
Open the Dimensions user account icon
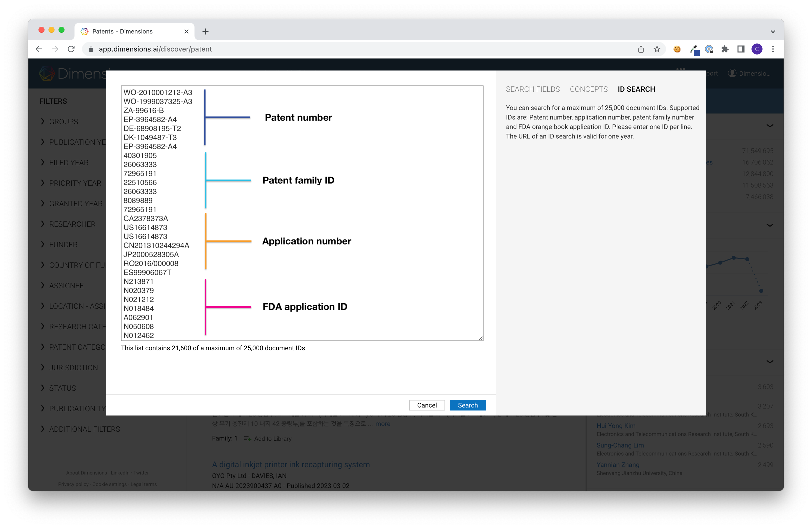tap(732, 73)
